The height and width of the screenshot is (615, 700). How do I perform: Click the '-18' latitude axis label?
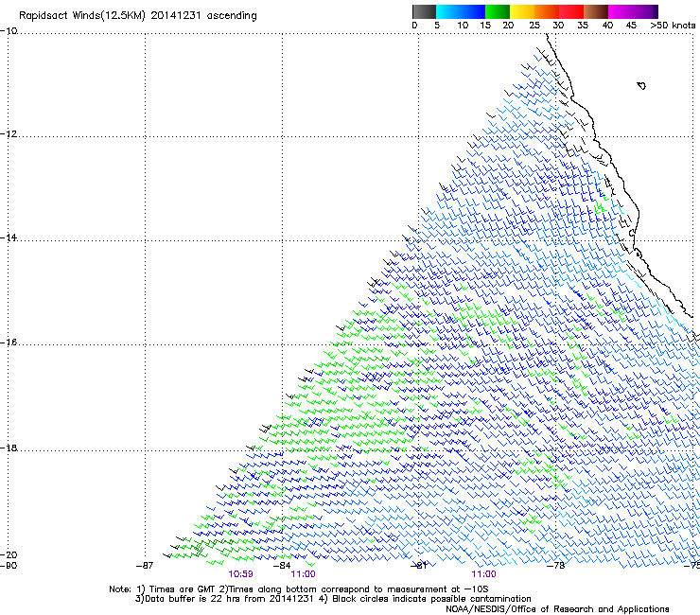(9, 448)
